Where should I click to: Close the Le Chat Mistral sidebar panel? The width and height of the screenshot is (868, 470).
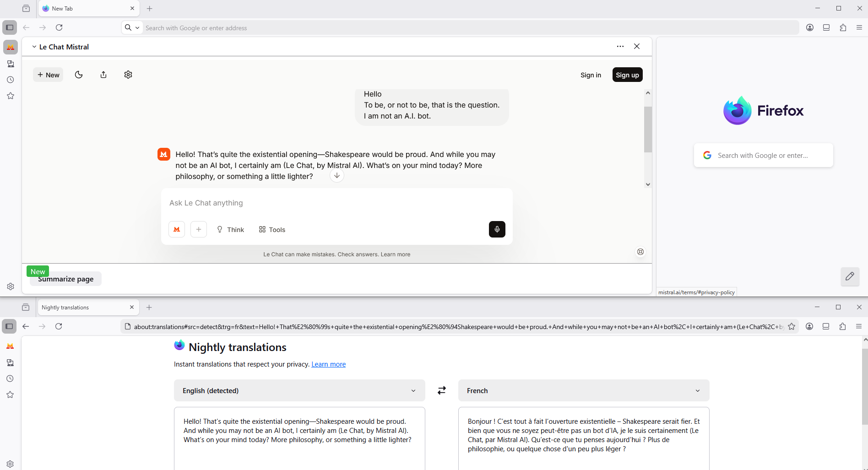click(637, 46)
